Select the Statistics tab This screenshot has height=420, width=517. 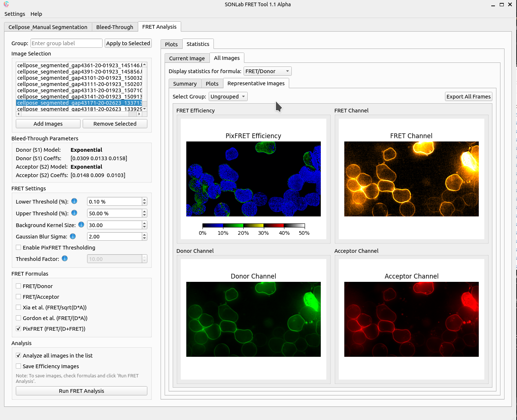[198, 44]
